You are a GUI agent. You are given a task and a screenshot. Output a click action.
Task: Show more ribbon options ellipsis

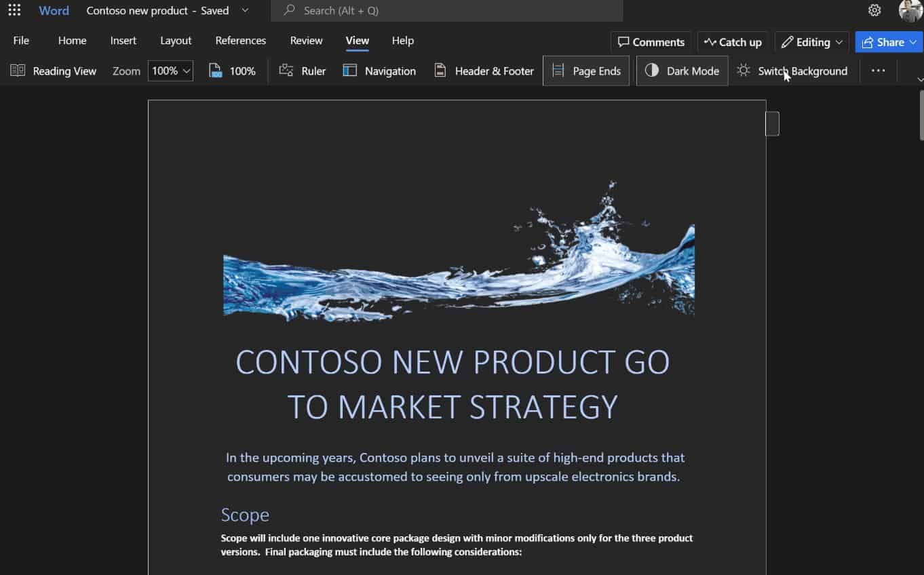click(878, 71)
